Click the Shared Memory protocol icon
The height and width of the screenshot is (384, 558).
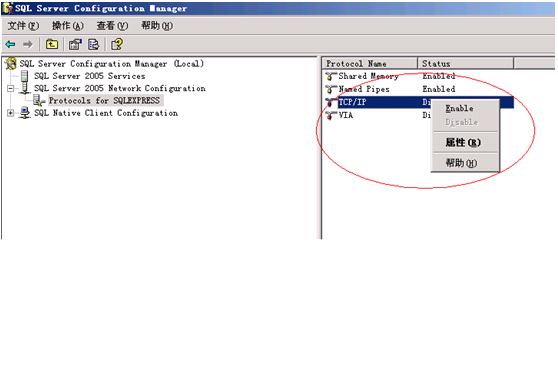331,76
